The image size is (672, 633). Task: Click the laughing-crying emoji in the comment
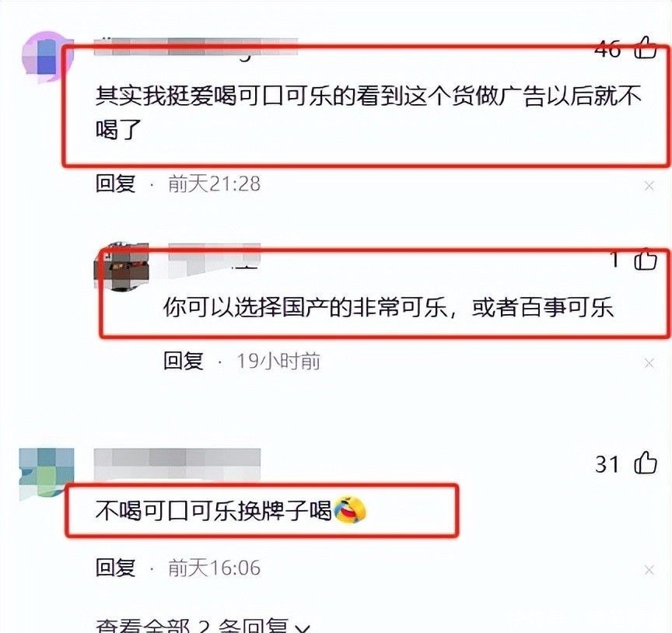click(x=350, y=510)
